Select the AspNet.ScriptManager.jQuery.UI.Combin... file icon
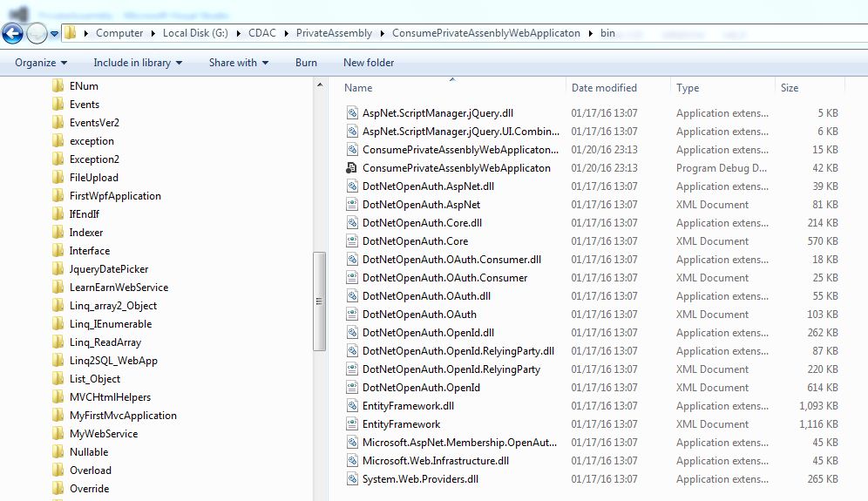Viewport: 868px width, 501px height. point(351,132)
